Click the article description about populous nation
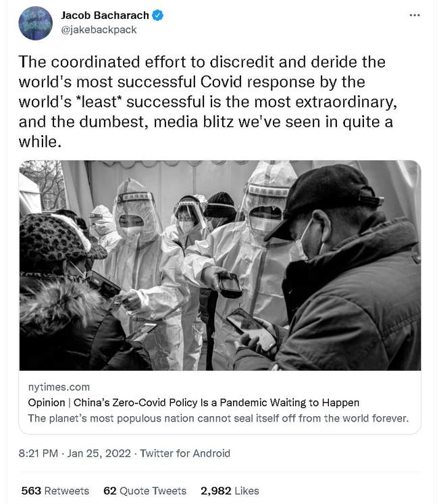 point(218,418)
